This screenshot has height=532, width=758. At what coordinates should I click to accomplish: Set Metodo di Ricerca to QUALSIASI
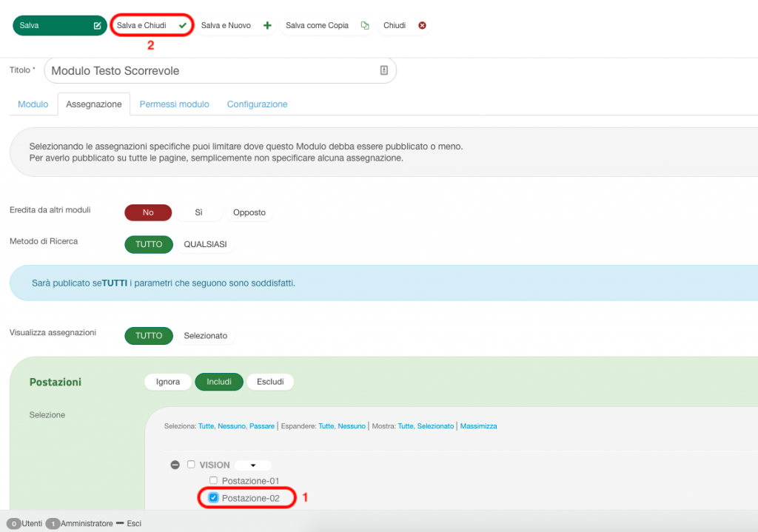coord(206,244)
